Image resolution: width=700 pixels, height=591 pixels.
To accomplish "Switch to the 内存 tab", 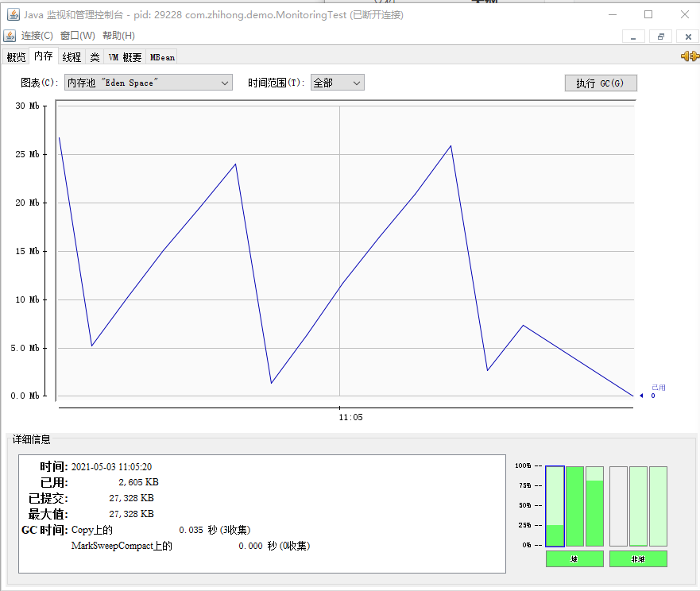I will pyautogui.click(x=44, y=56).
